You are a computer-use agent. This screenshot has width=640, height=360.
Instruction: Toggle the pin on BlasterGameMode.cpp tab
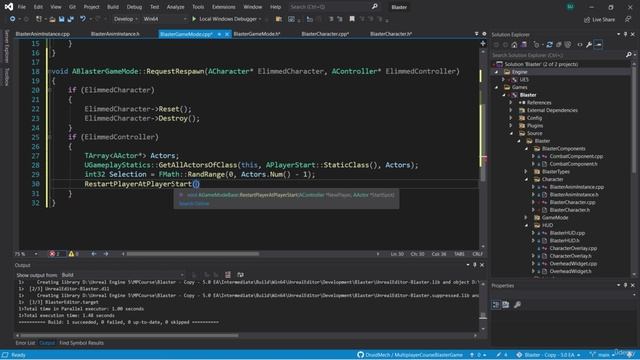pos(219,34)
